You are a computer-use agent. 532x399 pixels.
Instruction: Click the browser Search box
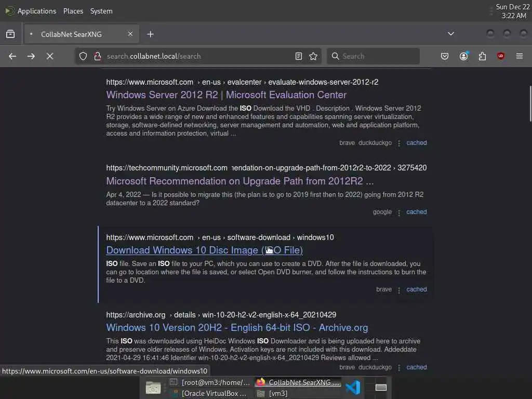click(x=373, y=56)
